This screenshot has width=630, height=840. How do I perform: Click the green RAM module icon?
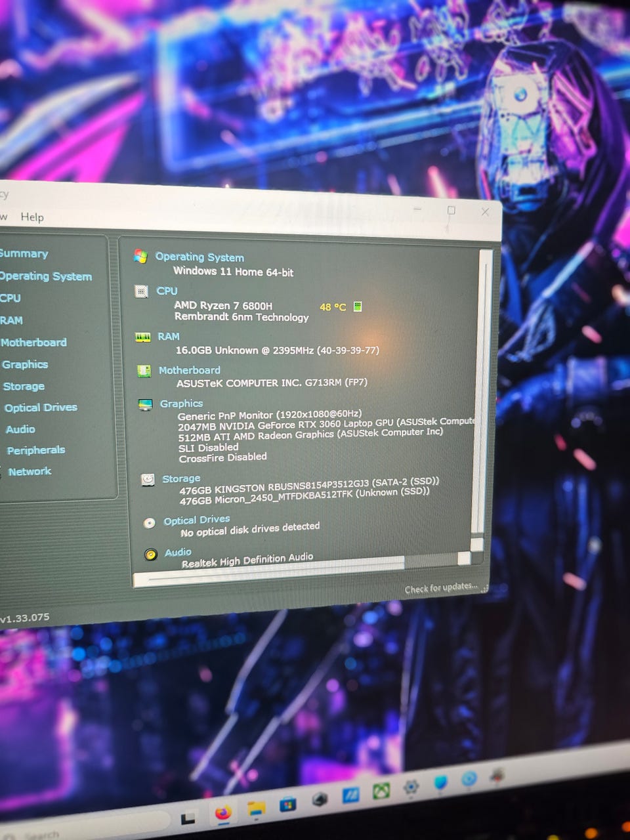142,337
